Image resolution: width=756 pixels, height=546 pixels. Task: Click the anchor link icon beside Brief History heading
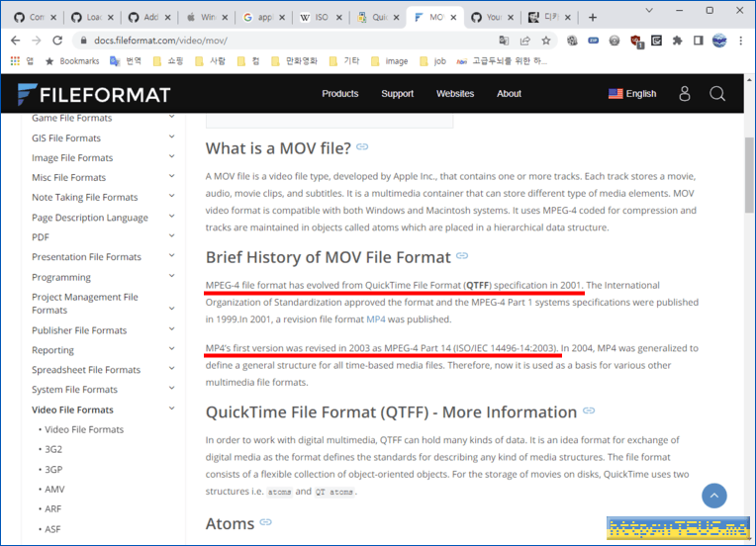(x=462, y=255)
